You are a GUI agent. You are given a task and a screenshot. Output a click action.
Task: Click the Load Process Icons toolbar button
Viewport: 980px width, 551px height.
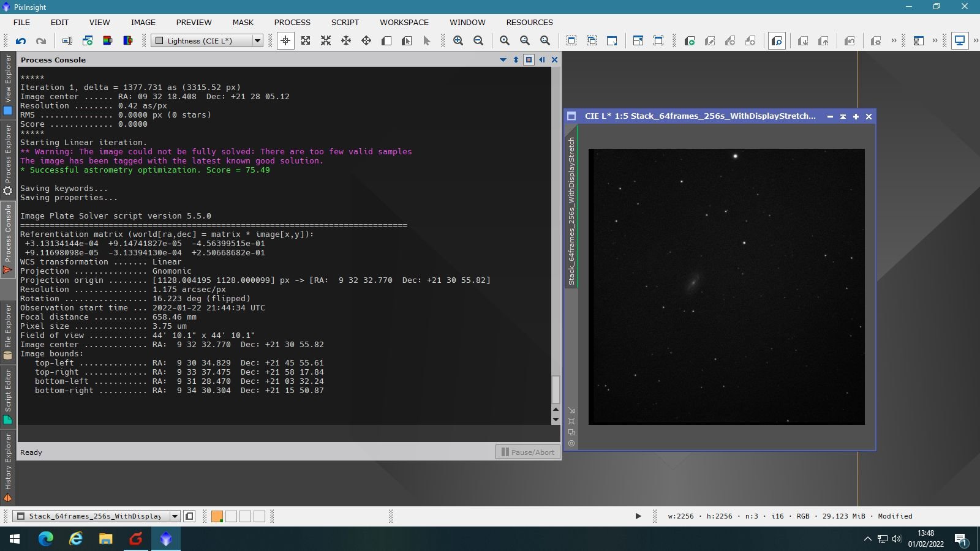(803, 41)
